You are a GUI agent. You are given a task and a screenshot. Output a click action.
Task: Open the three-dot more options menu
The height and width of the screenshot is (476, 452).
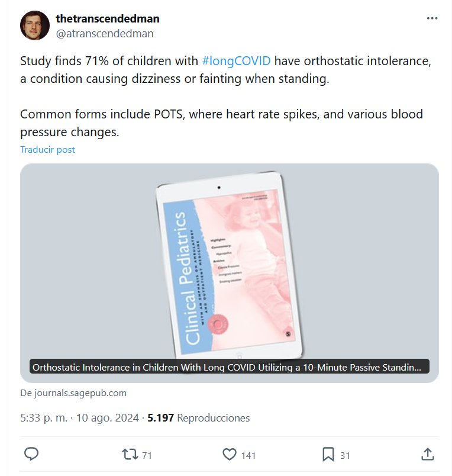click(x=432, y=18)
